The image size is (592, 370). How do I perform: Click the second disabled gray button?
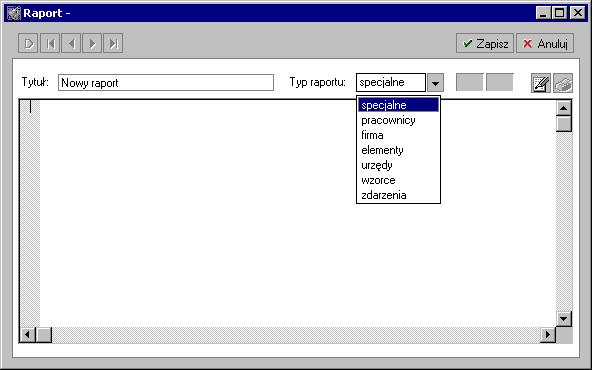click(499, 82)
